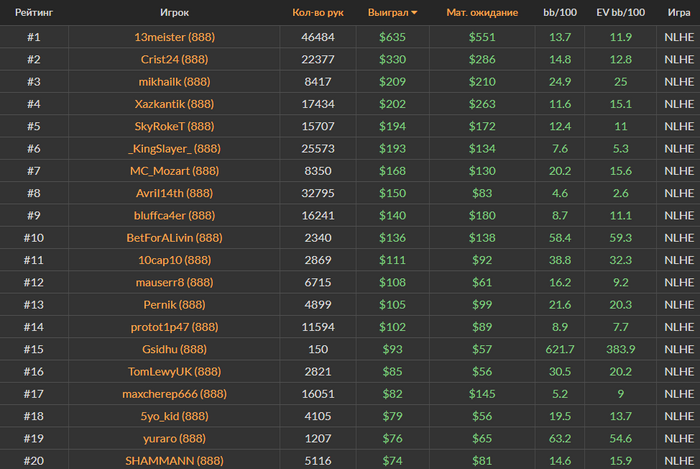Open MC_Mozart (888) player stats
This screenshot has height=469, width=700.
pyautogui.click(x=175, y=171)
